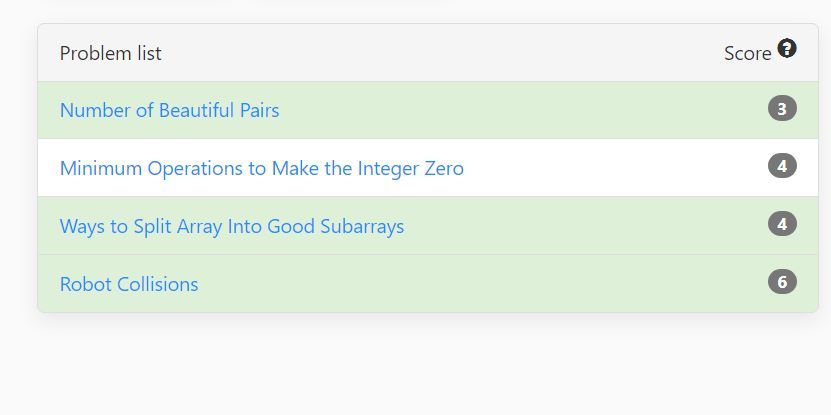
Task: Click the score badge 6 for Robot Collisions
Action: click(x=782, y=282)
